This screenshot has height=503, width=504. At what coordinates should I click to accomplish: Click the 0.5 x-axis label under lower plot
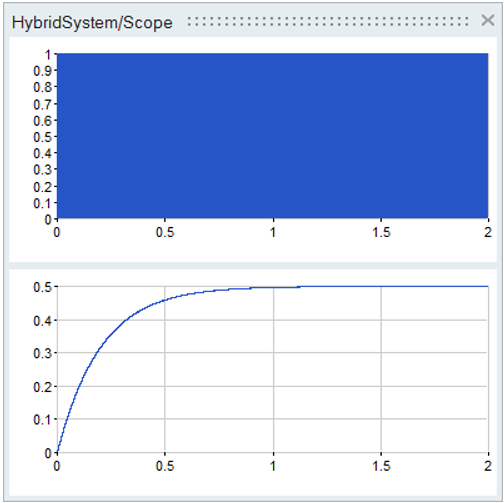(x=165, y=466)
